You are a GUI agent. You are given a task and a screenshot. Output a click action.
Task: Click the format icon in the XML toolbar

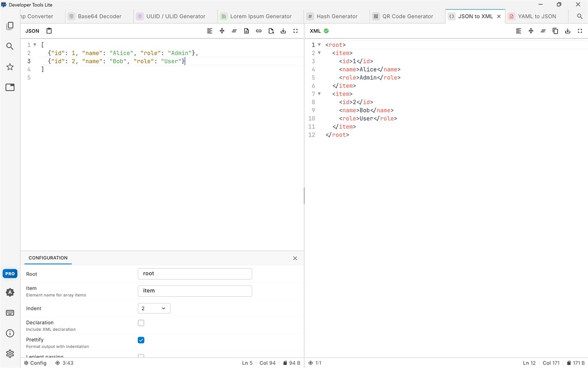coord(518,31)
